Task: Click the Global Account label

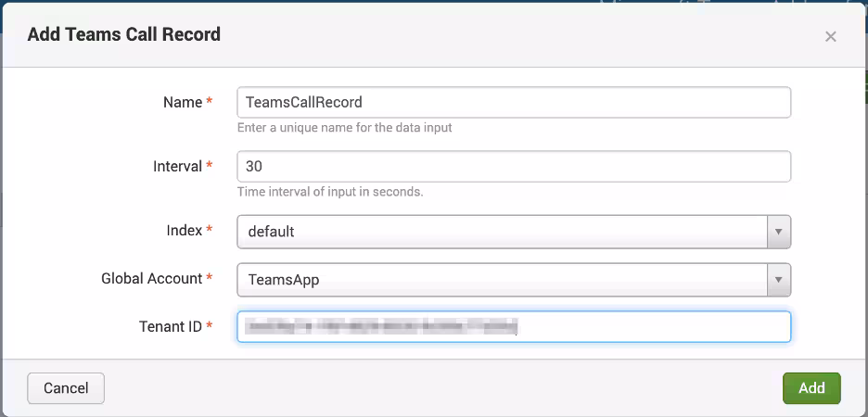Action: 151,278
